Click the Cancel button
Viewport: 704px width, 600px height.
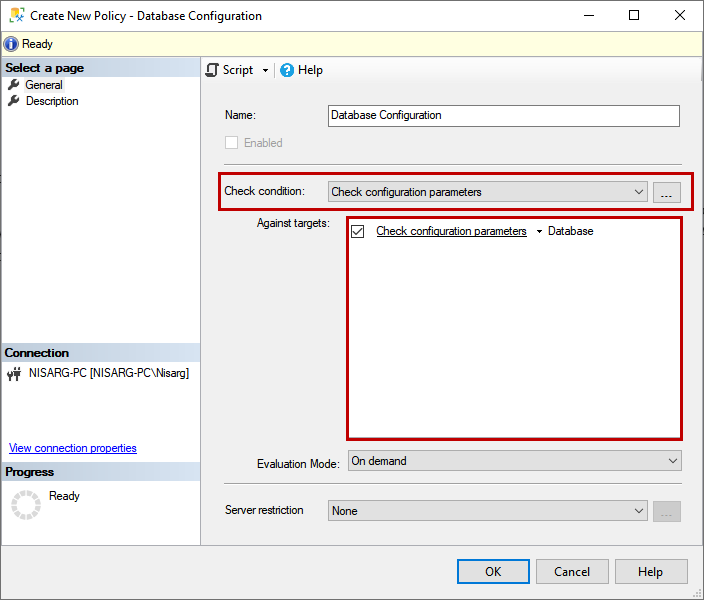[x=572, y=571]
